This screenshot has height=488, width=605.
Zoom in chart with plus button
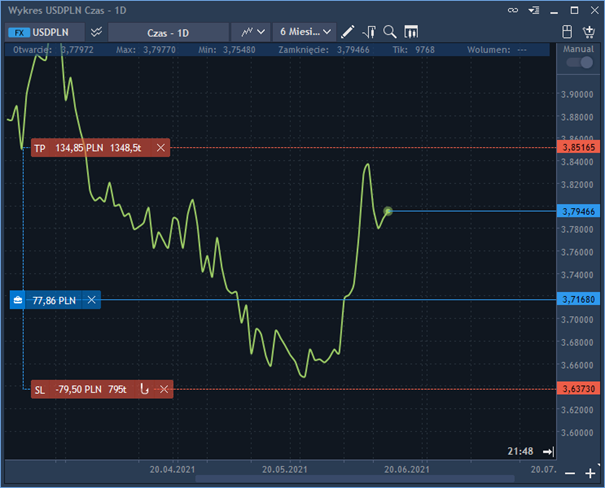(592, 472)
